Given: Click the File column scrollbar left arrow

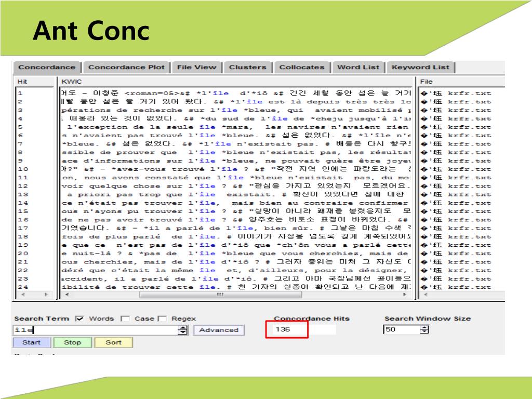Looking at the screenshot, I should point(425,295).
